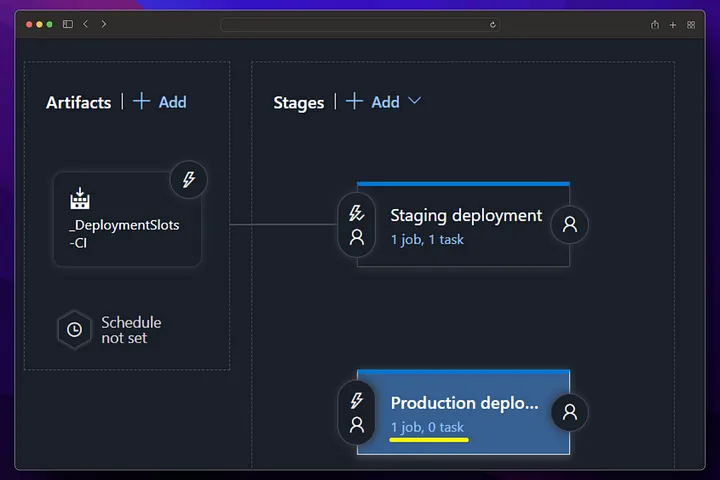Open the 1 job, 1 task link

click(x=427, y=240)
